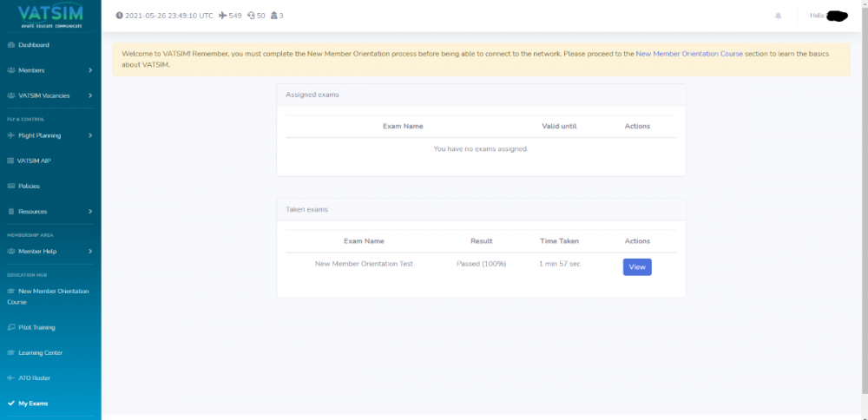Expand the Flight Planning chevron
Viewport: 868px width, 420px height.
tap(90, 135)
